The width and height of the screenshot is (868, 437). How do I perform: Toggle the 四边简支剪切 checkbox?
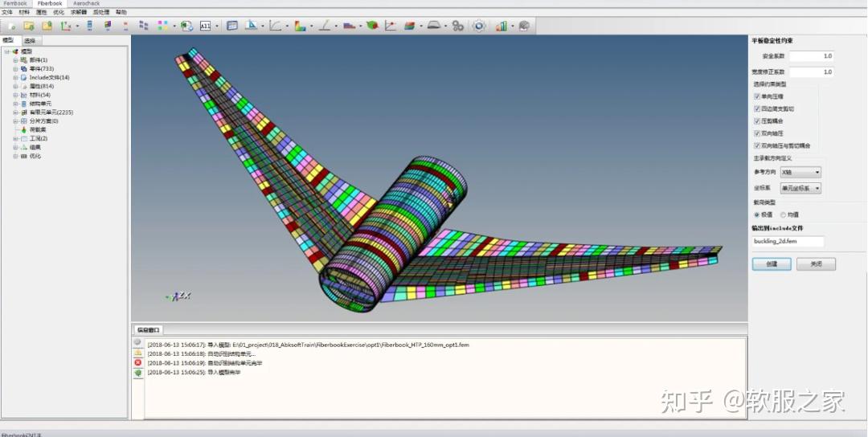coord(757,109)
